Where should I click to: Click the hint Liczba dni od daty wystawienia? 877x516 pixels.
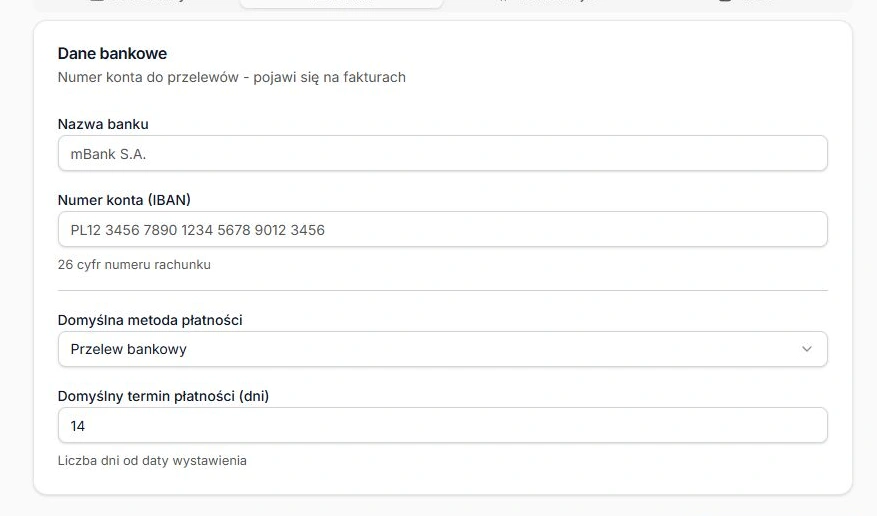pyautogui.click(x=152, y=461)
